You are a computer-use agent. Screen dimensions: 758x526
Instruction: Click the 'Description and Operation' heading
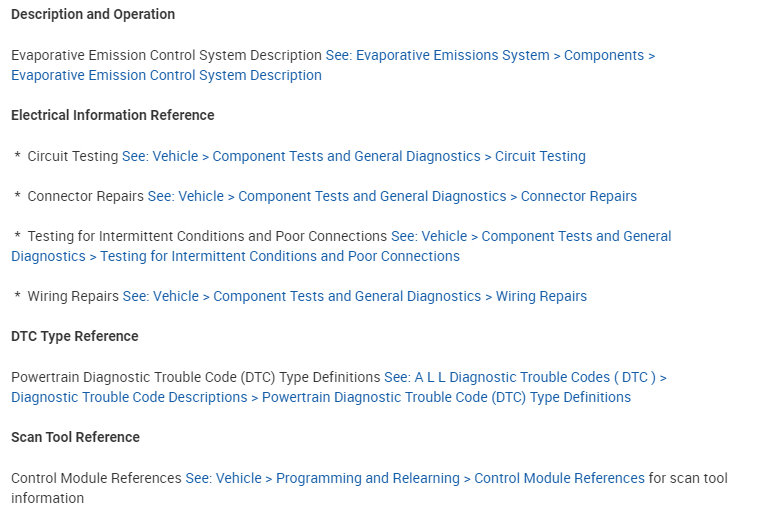[93, 15]
